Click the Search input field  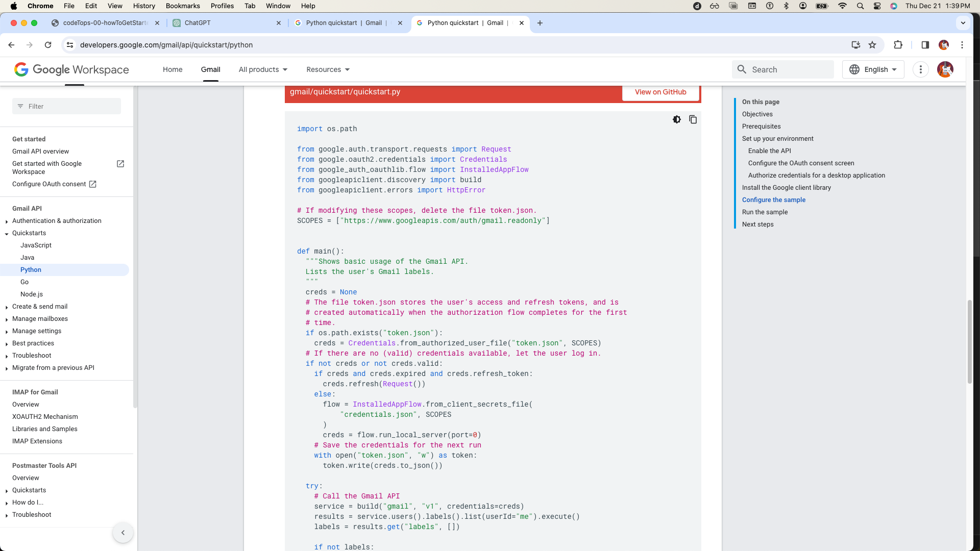pos(783,69)
